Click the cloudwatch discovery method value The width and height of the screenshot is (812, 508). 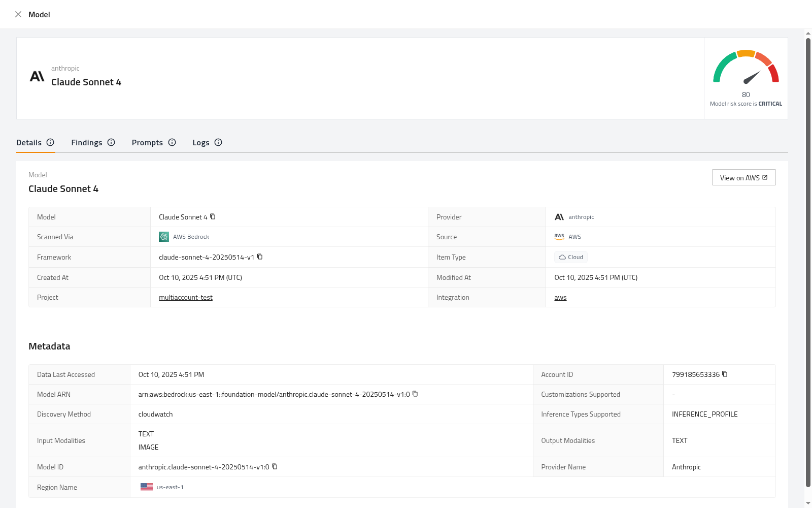click(x=155, y=414)
